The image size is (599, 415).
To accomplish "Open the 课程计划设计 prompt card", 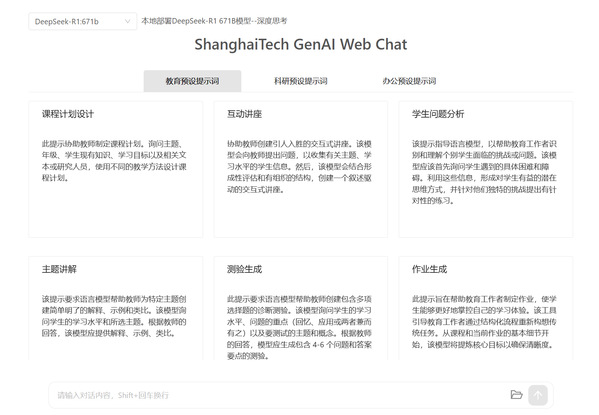I will (x=116, y=169).
